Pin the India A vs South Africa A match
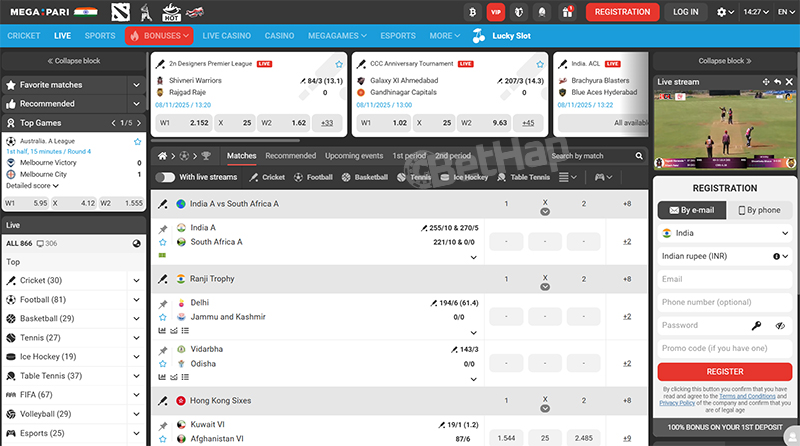800x446 pixels. pyautogui.click(x=163, y=229)
